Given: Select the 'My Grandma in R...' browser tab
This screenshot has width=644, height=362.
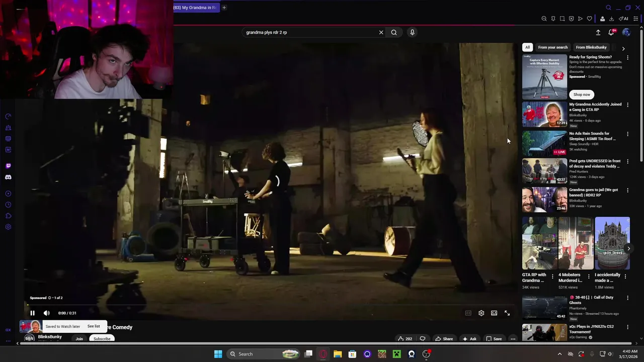Looking at the screenshot, I should 196,8.
